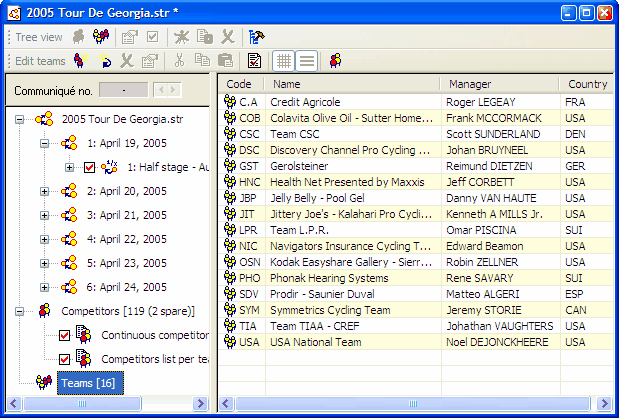The height and width of the screenshot is (418, 619).
Task: Click the team list horizontal scrollbar thumb
Action: coord(413,403)
